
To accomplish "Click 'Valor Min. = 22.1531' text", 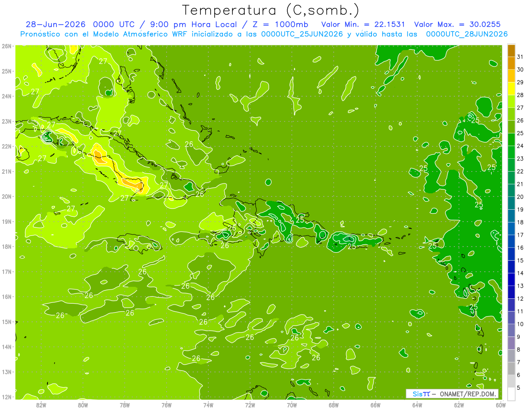I will tap(363, 24).
